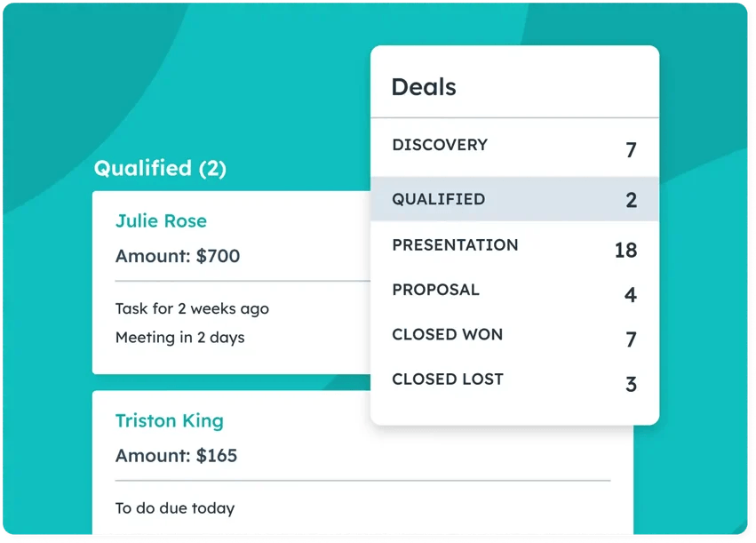Open the 'Meeting in 2 days' item
The width and height of the screenshot is (756, 543).
click(179, 338)
